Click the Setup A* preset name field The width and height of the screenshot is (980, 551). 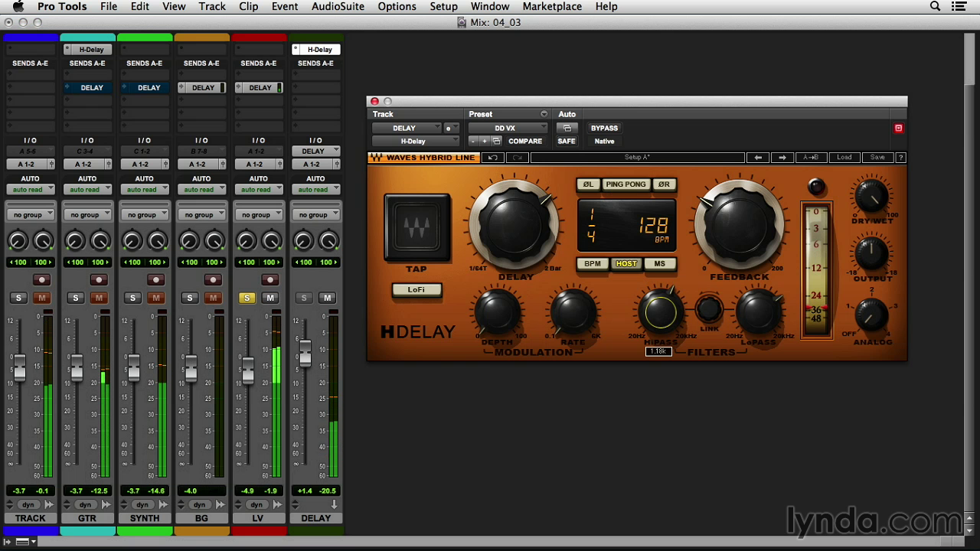(637, 158)
